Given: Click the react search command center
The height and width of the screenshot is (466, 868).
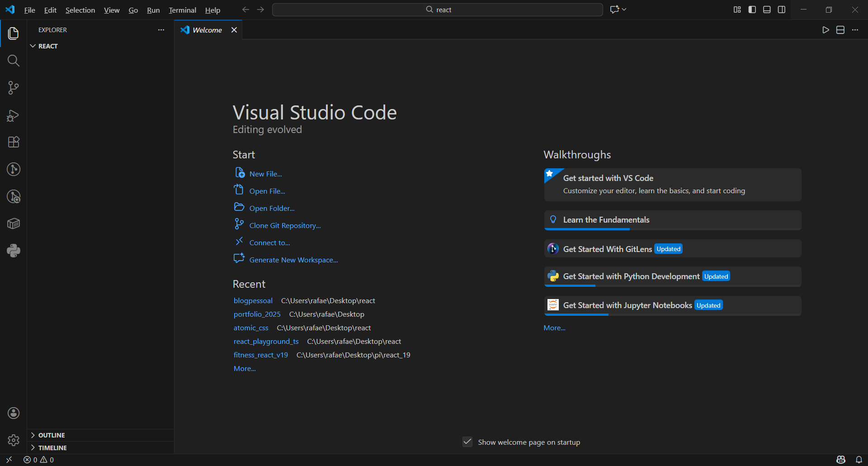Looking at the screenshot, I should pyautogui.click(x=438, y=10).
